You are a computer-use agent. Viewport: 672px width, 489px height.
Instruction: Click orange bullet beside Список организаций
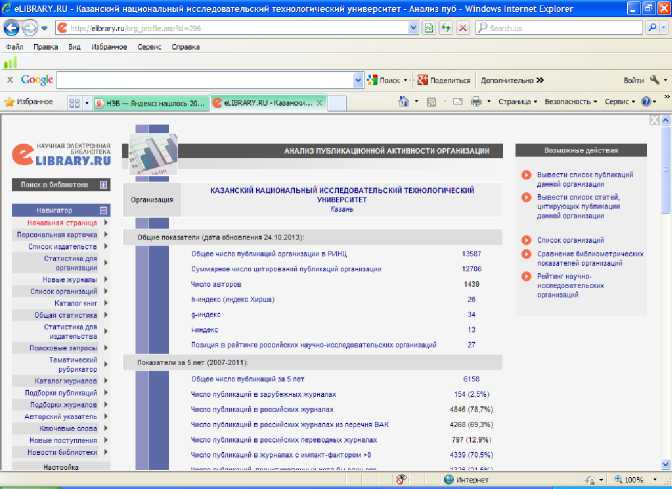[x=526, y=240]
